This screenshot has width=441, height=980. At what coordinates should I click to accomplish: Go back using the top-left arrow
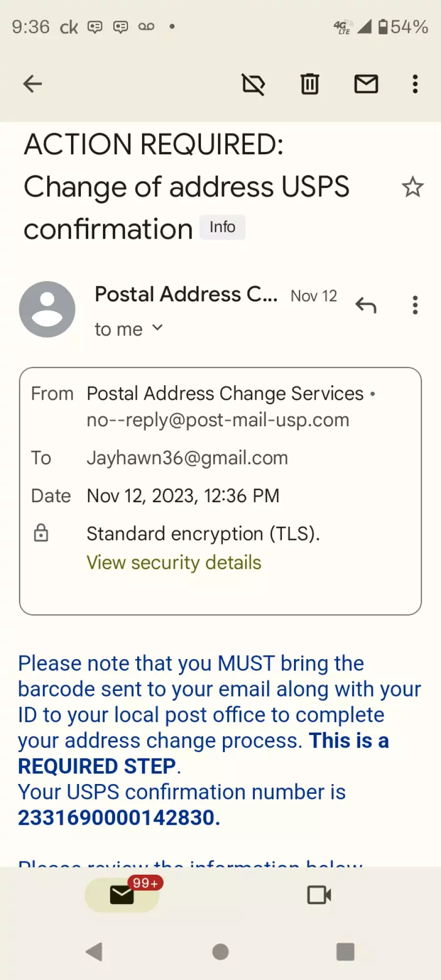(x=32, y=84)
